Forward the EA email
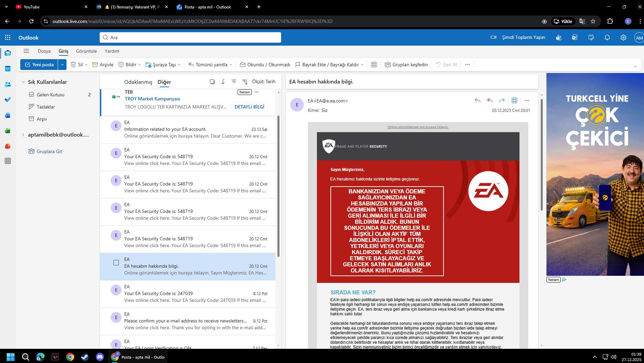The width and height of the screenshot is (644, 363). point(502,100)
